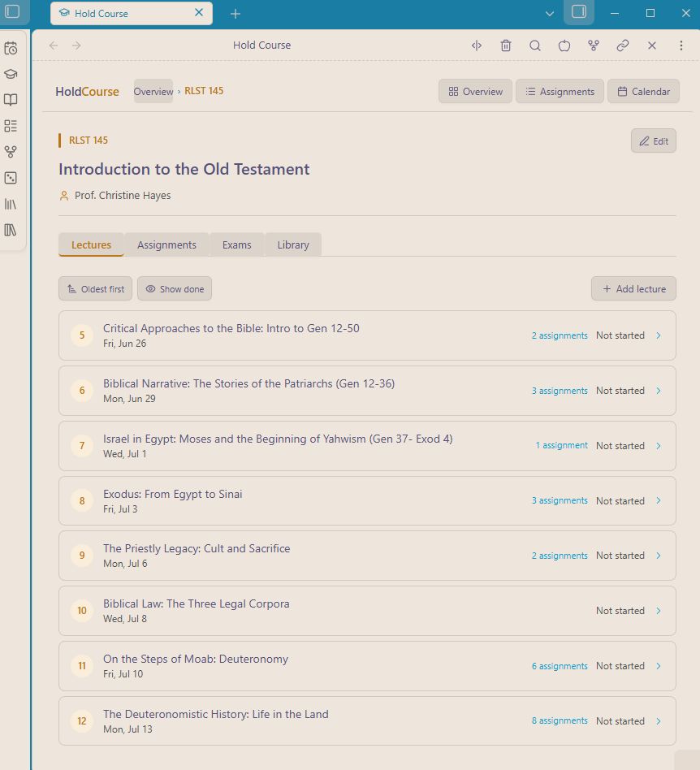Expand chevron for Priestly Legacy lecture
This screenshot has width=700, height=770.
coord(659,556)
